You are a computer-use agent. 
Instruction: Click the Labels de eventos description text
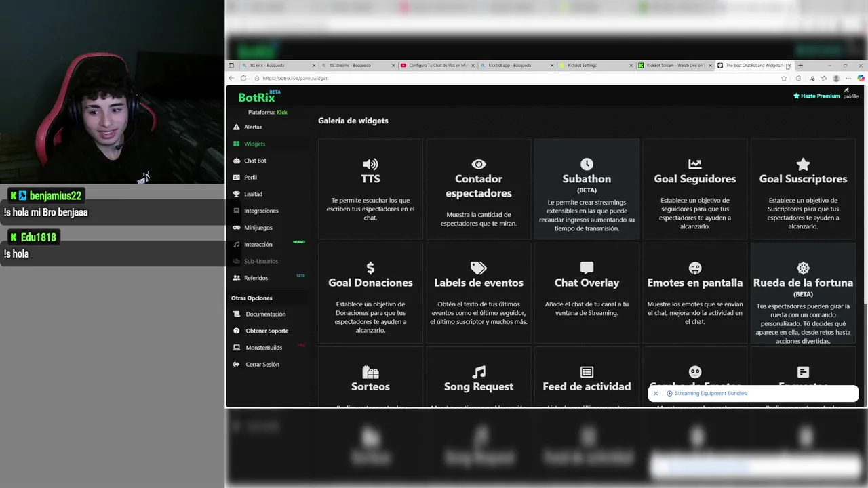(479, 312)
